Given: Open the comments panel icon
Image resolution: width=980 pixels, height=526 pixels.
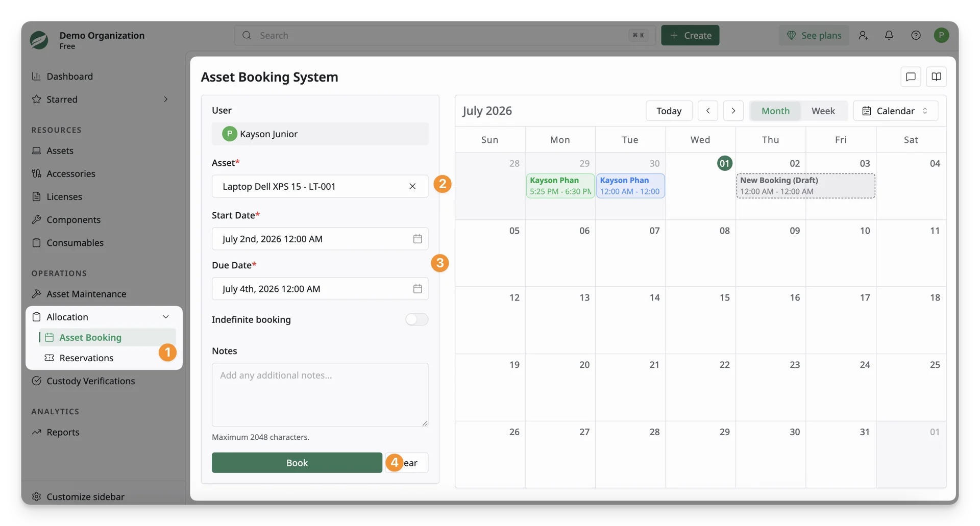Looking at the screenshot, I should tap(911, 77).
